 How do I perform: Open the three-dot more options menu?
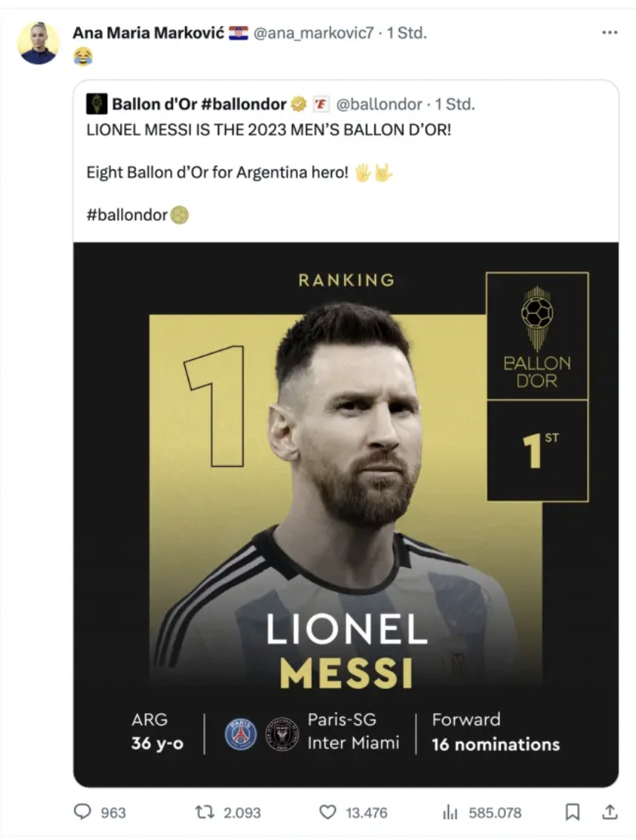click(x=609, y=33)
